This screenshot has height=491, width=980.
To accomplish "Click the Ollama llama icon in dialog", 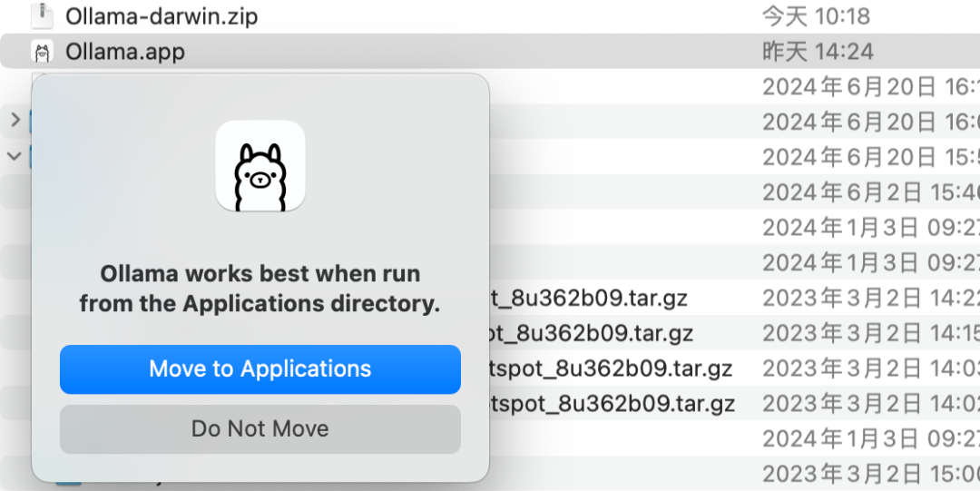I will point(260,166).
